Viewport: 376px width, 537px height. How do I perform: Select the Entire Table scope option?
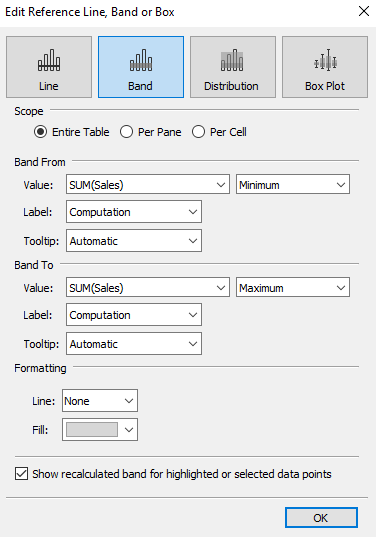click(40, 132)
